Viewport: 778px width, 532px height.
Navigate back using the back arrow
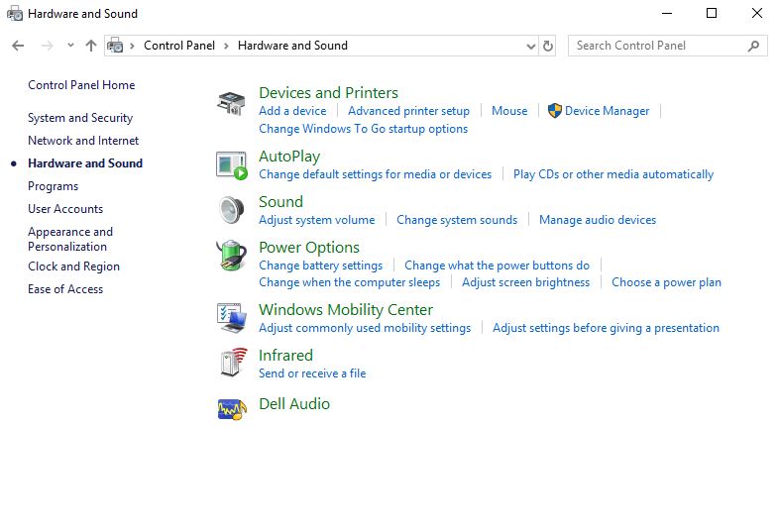pos(18,46)
